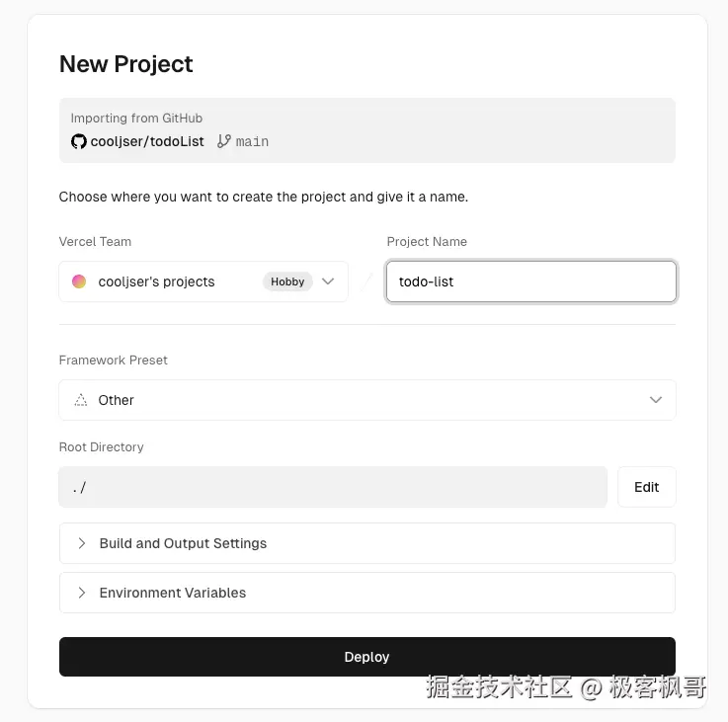Click the Hobby plan badge
This screenshot has height=722, width=728.
(287, 281)
